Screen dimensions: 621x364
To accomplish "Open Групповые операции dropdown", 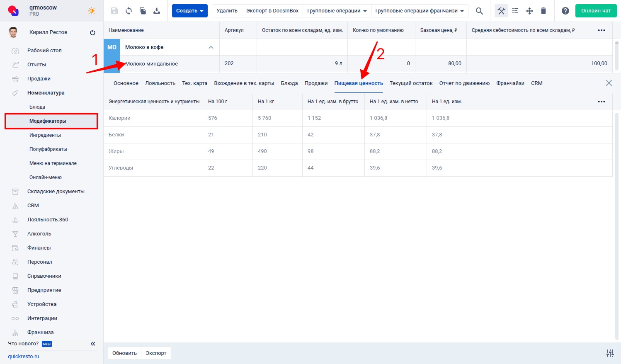I will point(337,11).
